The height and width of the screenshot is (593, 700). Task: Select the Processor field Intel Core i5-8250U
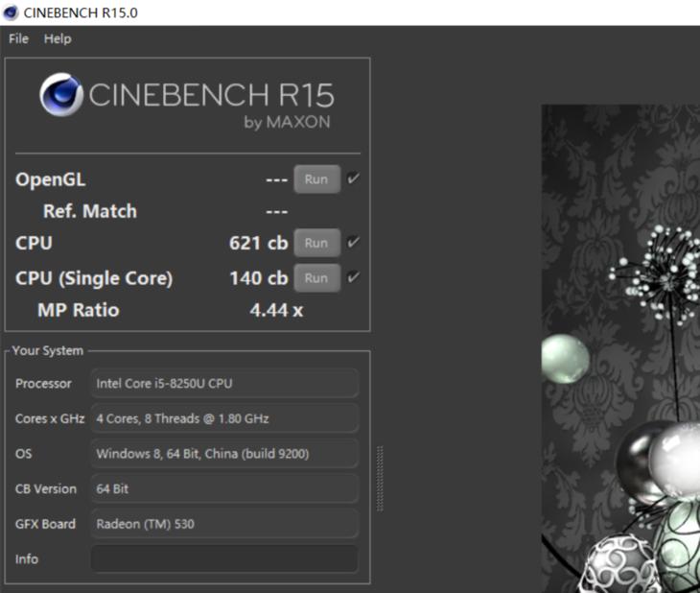[224, 384]
